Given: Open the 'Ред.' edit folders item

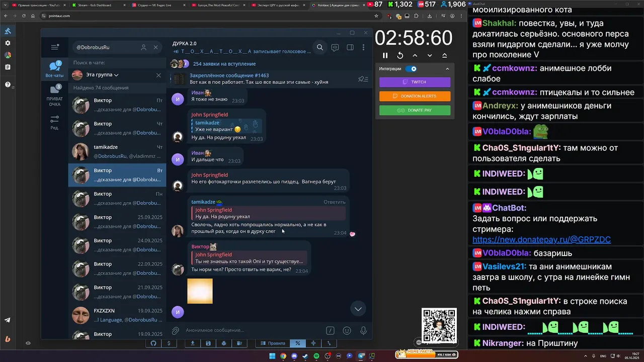Looking at the screenshot, I should (x=54, y=122).
